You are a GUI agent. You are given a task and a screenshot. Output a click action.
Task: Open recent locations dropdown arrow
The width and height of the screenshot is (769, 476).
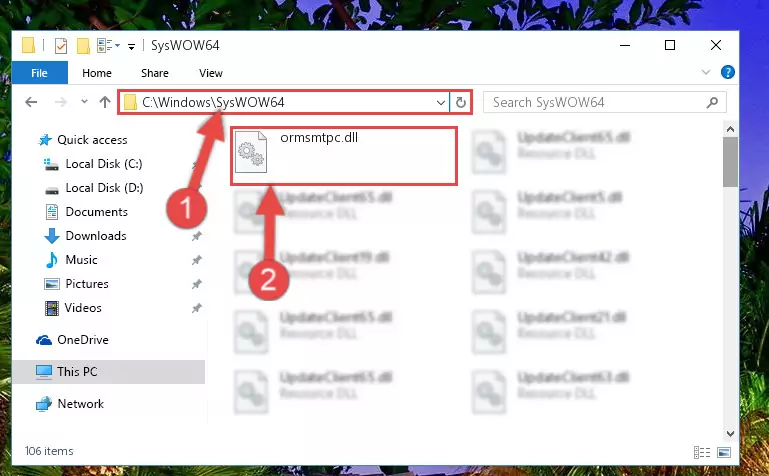[x=84, y=101]
